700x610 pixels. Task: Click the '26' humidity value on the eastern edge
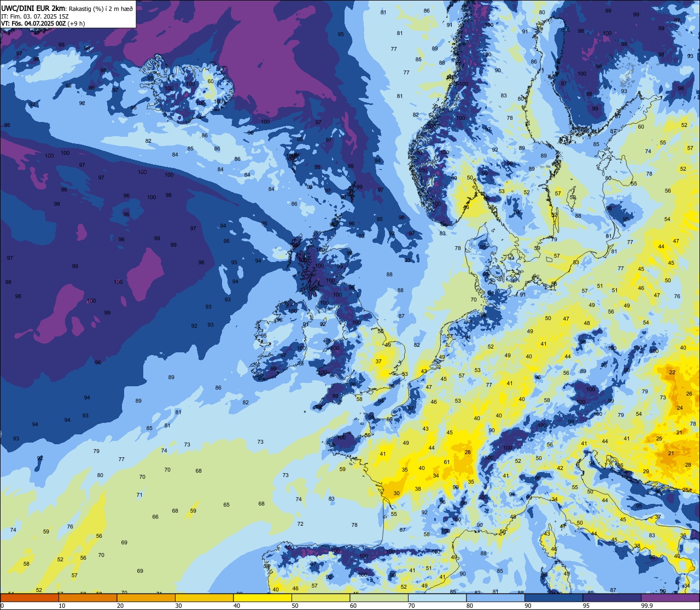(689, 394)
